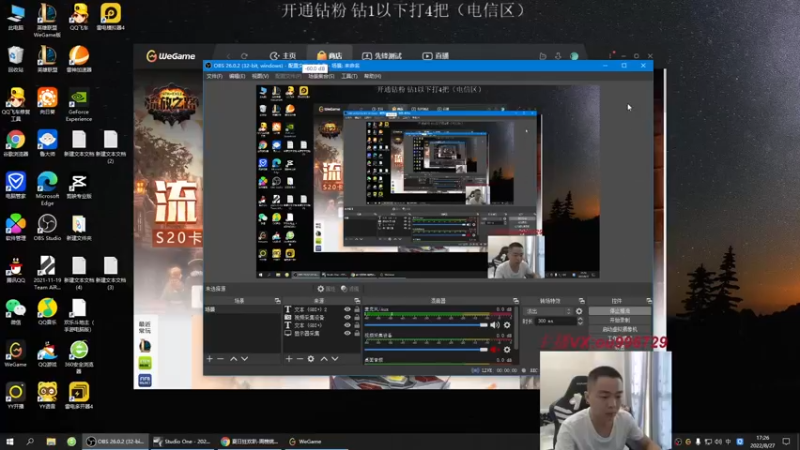
Task: Click the 启动虚拟摄像机 virtual camera button
Action: coord(619,329)
